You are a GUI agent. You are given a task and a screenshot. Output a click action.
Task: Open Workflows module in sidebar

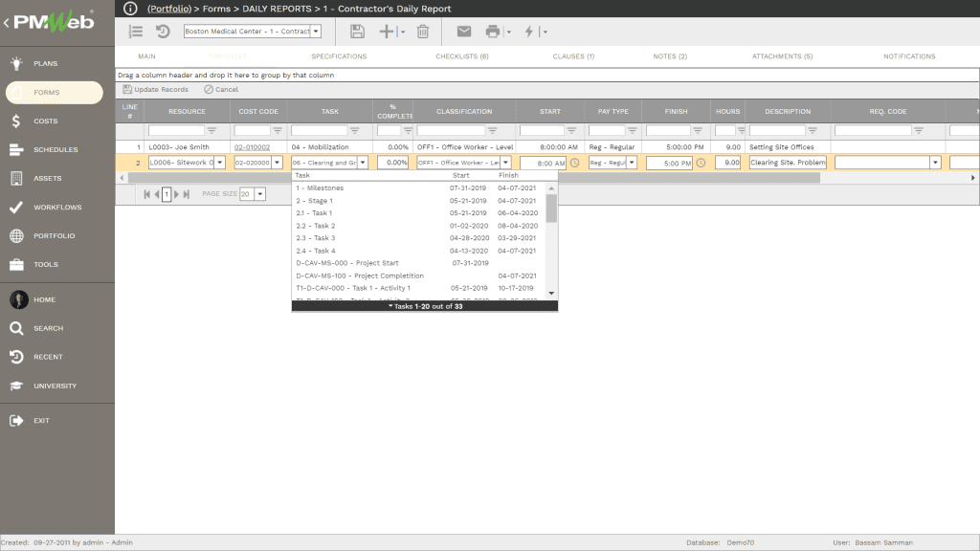57,207
